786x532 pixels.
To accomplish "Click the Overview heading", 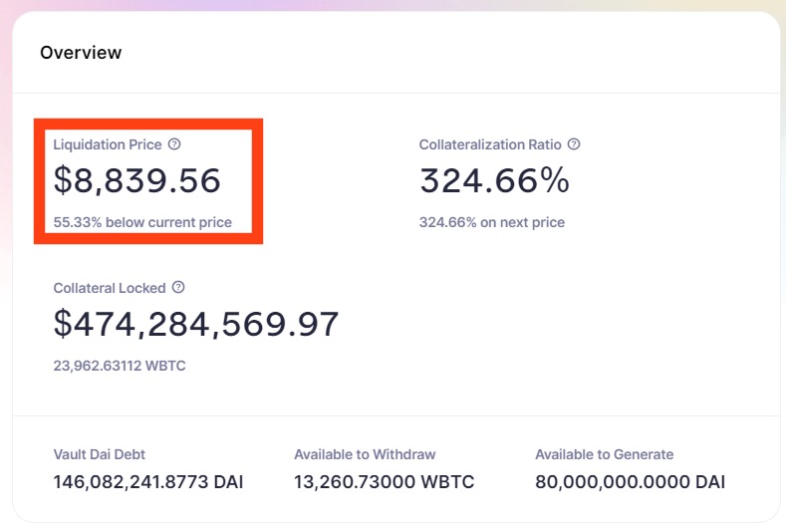I will (81, 53).
